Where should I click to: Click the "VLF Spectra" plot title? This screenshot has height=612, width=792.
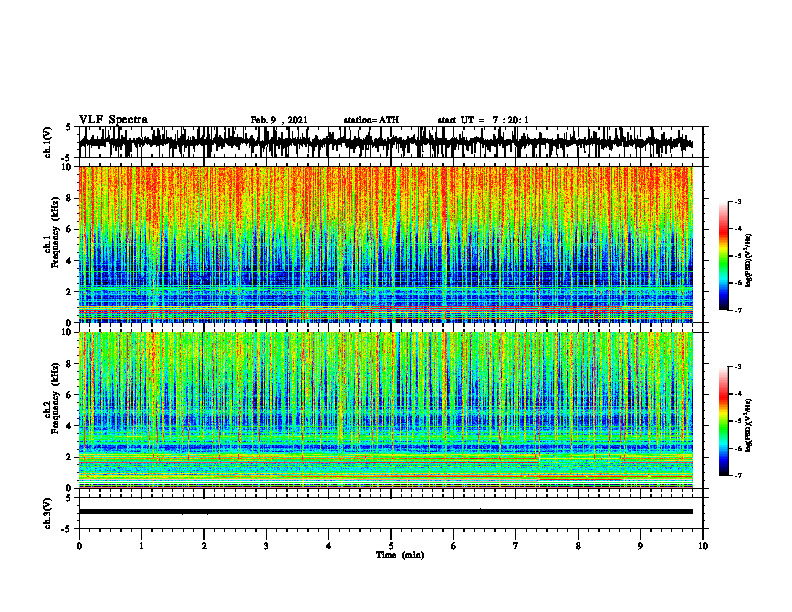point(113,120)
